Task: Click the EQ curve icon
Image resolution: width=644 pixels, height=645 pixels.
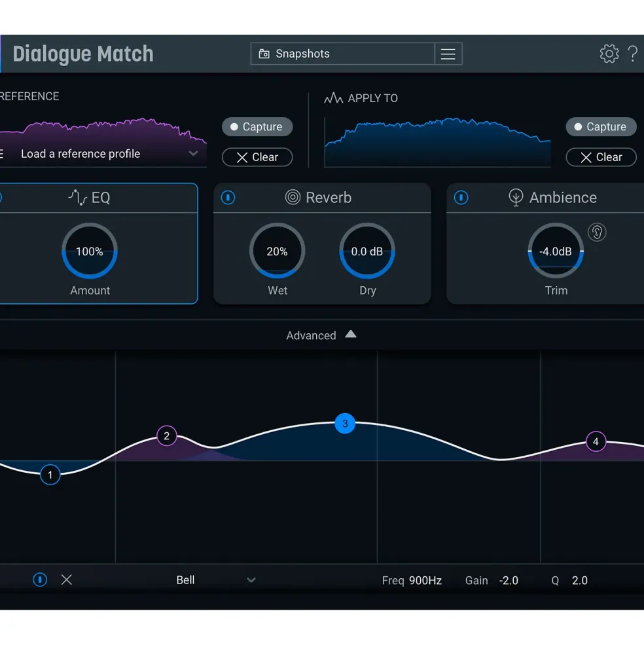Action: [77, 198]
